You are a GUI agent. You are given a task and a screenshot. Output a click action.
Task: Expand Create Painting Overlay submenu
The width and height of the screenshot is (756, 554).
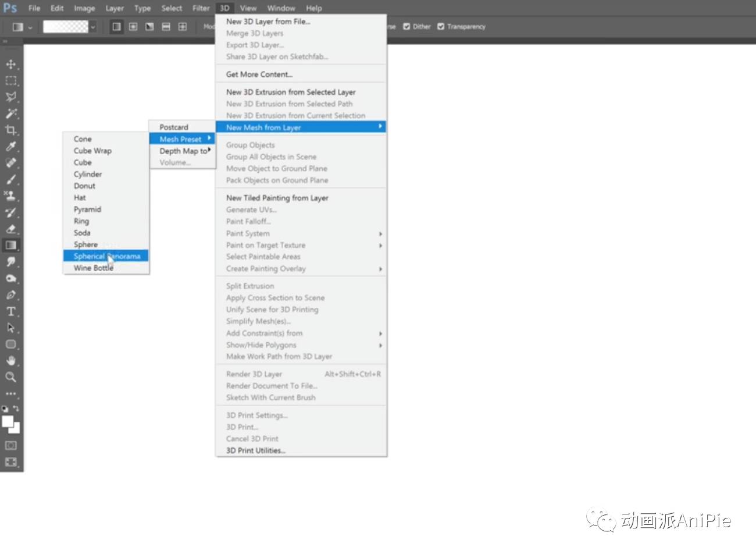[301, 268]
